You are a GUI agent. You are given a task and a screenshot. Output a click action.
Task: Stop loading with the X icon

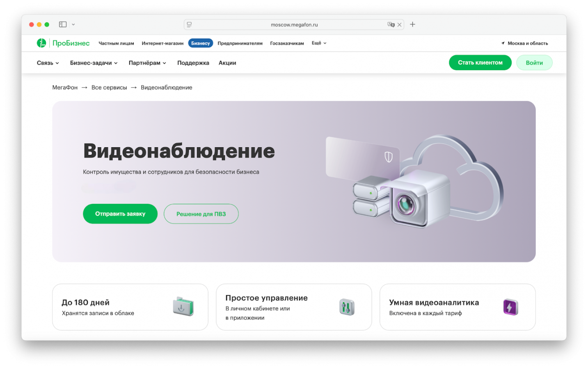[x=399, y=25]
